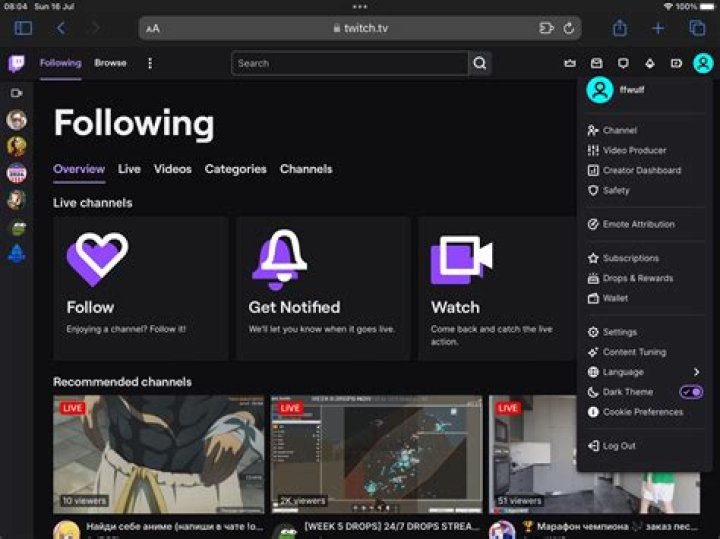
Task: Open the whispers chat bubble icon
Action: click(x=623, y=63)
